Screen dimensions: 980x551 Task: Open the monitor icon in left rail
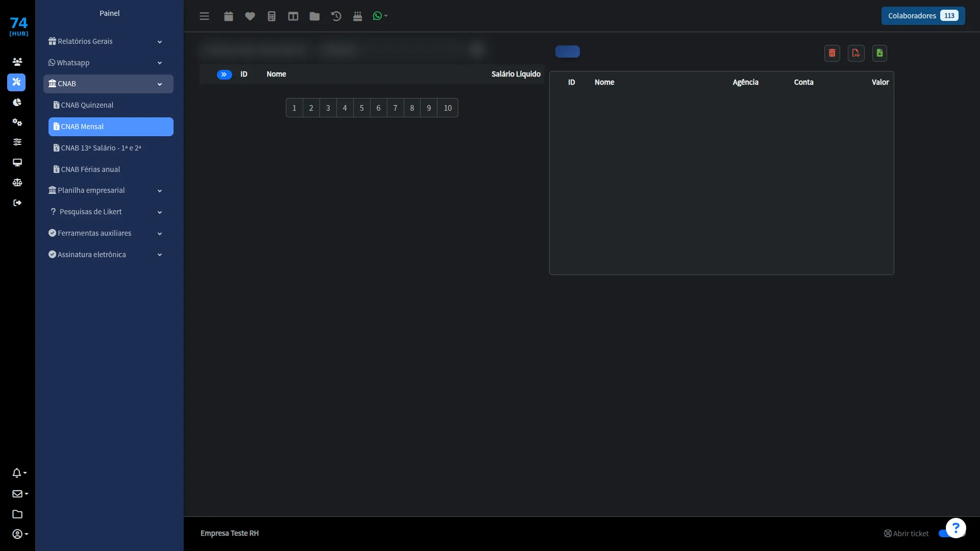point(17,163)
